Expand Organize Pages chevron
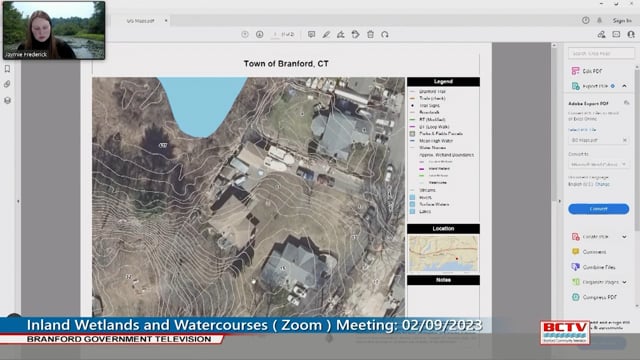 point(624,282)
